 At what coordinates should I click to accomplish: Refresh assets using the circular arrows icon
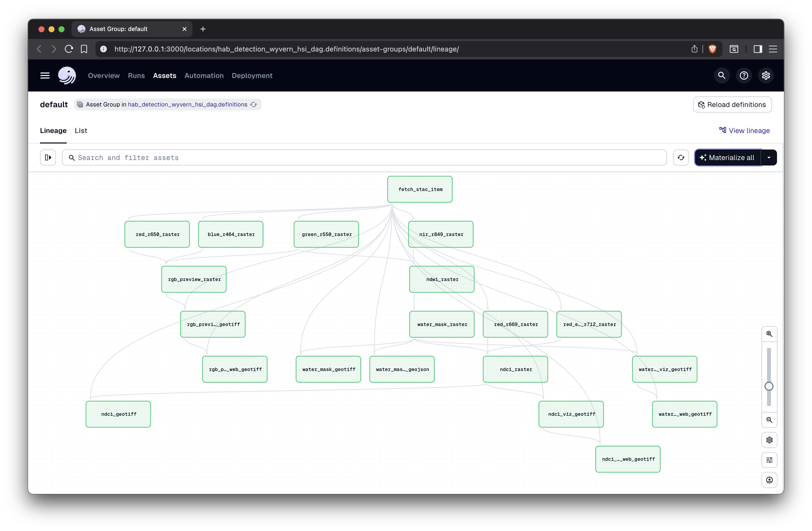click(681, 157)
